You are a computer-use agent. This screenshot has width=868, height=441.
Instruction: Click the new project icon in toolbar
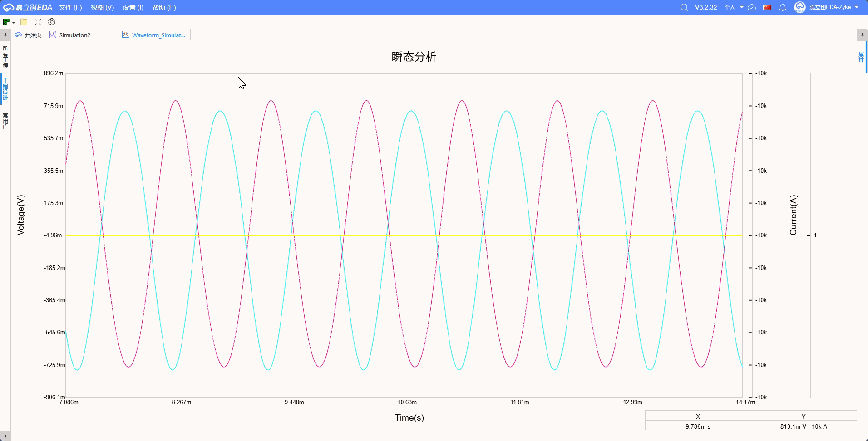point(6,22)
